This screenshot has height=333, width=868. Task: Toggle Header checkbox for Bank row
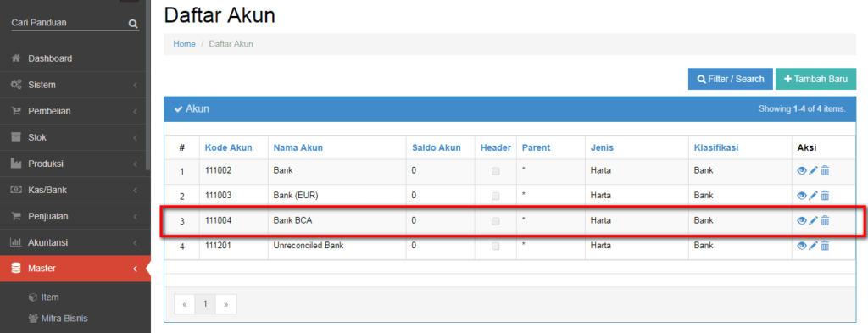pos(495,171)
